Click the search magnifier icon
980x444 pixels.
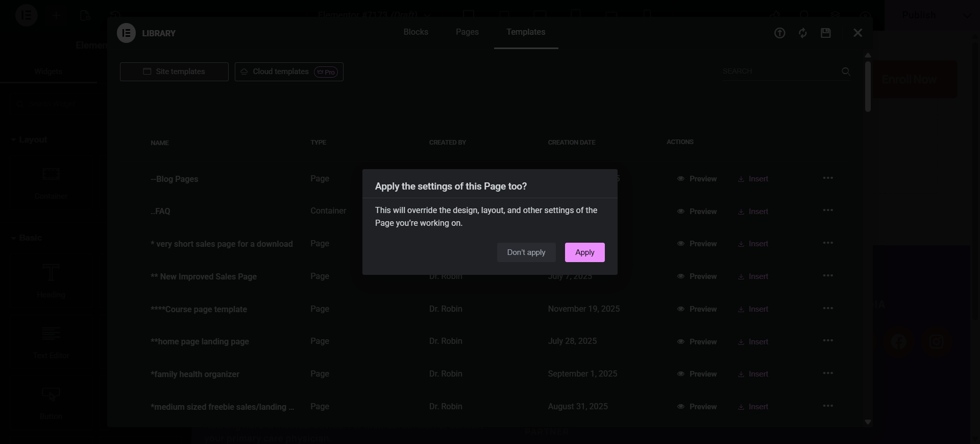846,72
